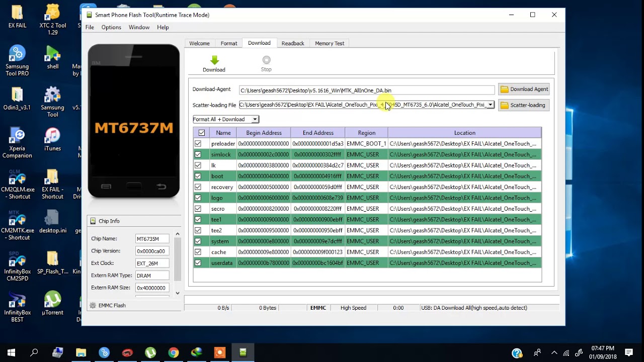Viewport: 644px width, 362px height.
Task: Click the green Download arrow icon
Action: (x=214, y=60)
